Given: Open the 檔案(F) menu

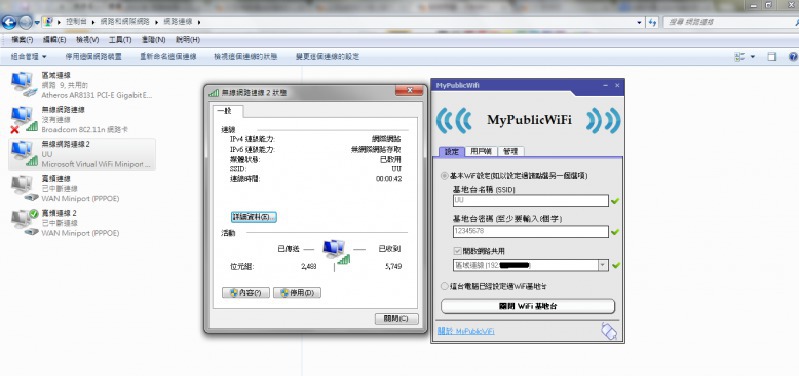Looking at the screenshot, I should pyautogui.click(x=22, y=40).
